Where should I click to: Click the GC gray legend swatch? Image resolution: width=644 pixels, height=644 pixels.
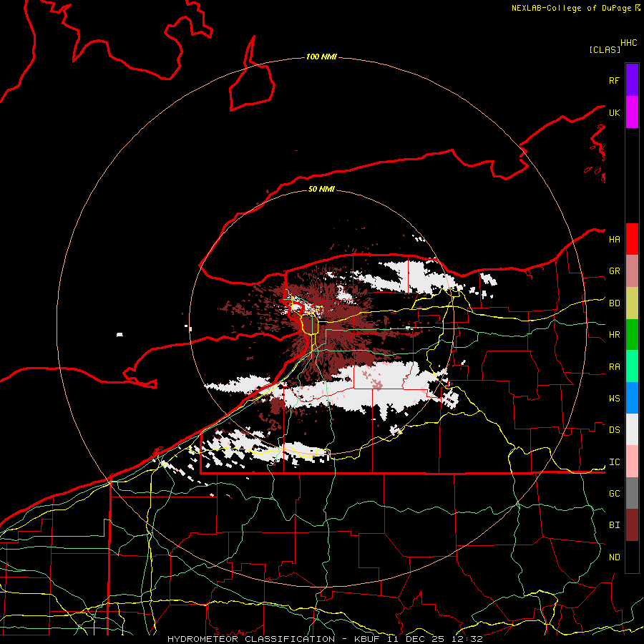click(632, 493)
